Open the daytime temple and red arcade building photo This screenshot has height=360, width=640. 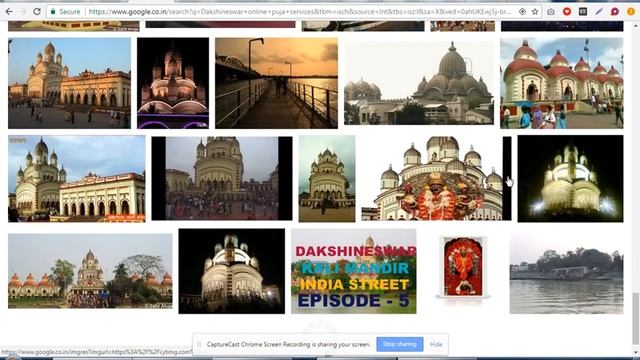click(x=69, y=83)
